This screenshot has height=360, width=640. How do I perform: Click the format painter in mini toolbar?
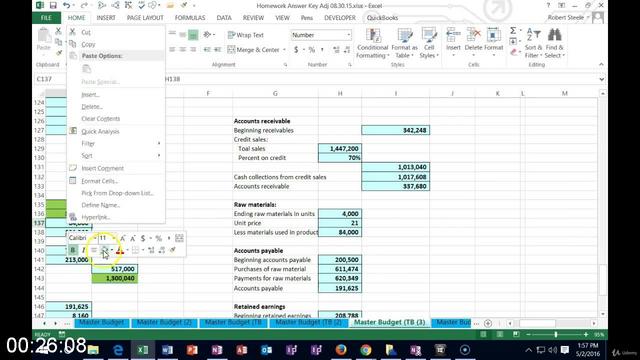tap(173, 250)
